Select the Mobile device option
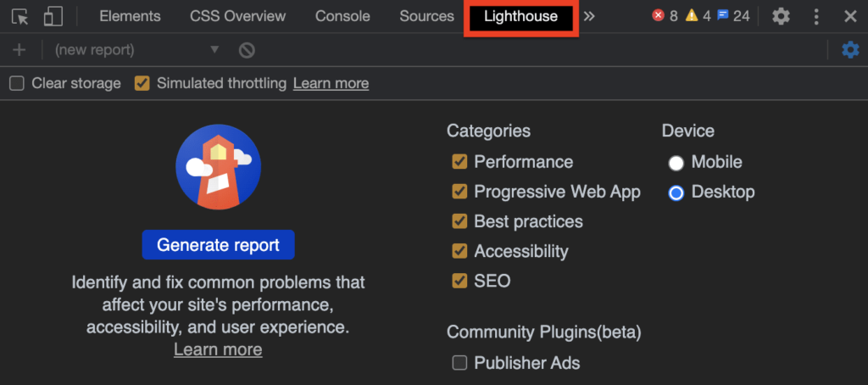 pos(676,163)
